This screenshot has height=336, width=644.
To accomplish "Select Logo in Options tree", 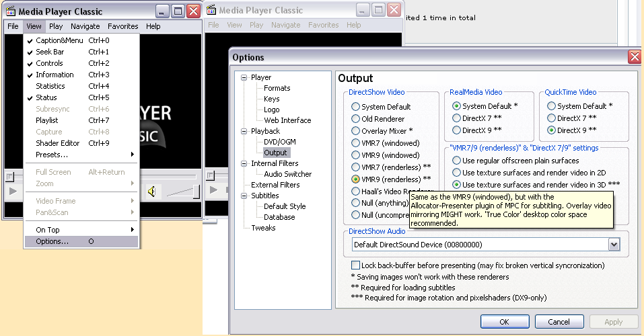I will pos(271,110).
